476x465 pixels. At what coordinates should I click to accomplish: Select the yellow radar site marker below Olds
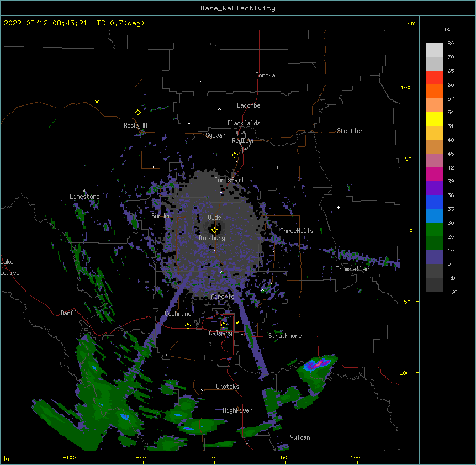coord(214,230)
